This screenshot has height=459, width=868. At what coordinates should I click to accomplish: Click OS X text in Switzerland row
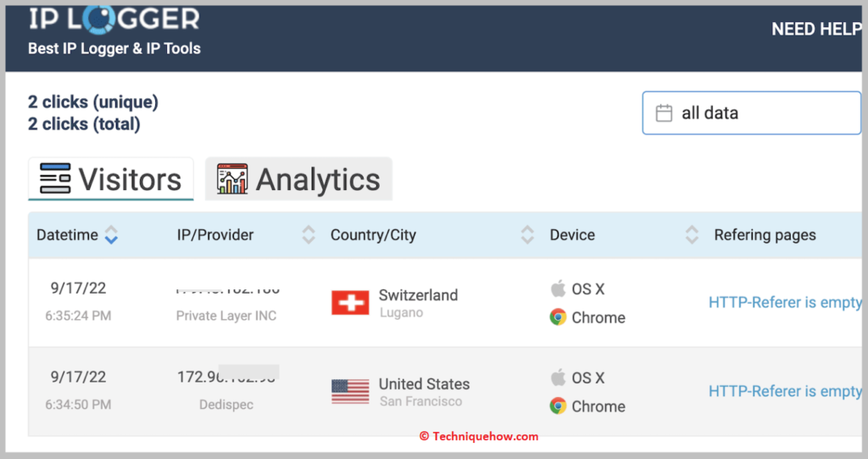(x=588, y=288)
